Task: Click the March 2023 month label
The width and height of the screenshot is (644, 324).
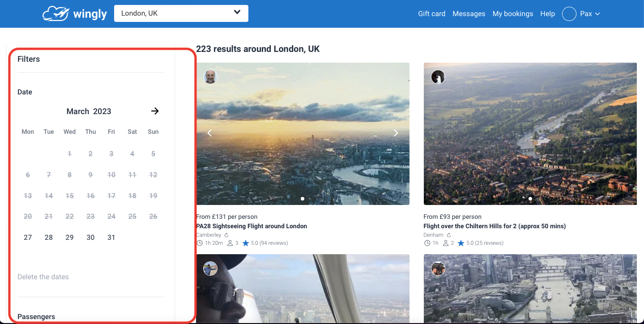Action: coord(89,111)
